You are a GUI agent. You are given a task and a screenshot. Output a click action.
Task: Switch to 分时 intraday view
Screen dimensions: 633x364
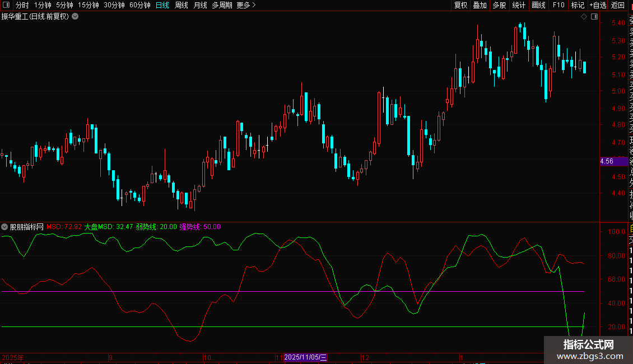tap(22, 5)
